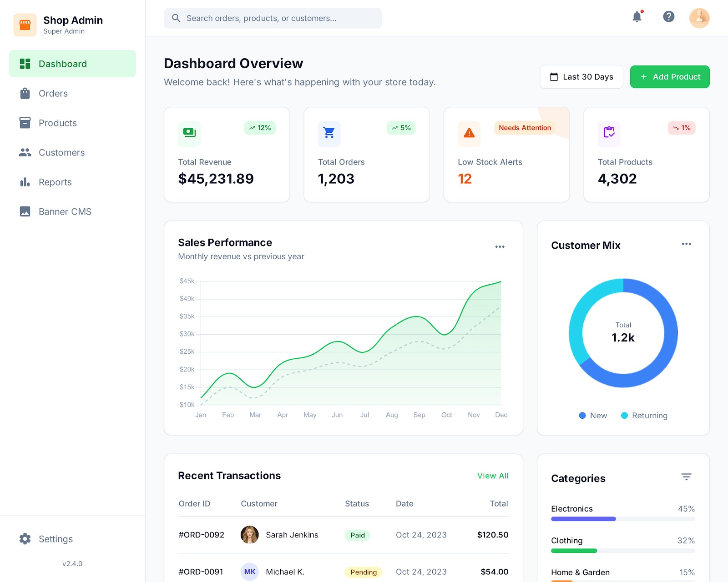Open the Last 30 Days date range selector
The image size is (728, 582).
581,77
